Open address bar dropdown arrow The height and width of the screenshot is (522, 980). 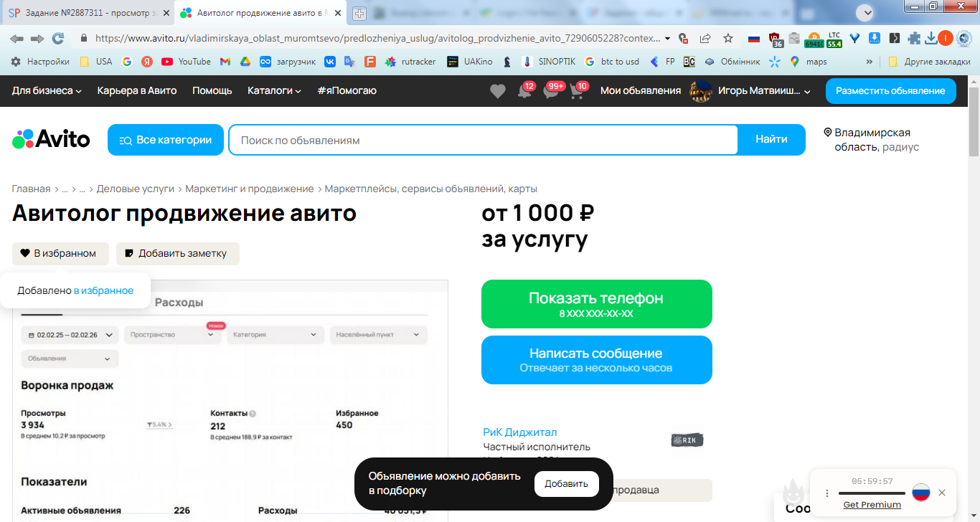668,38
